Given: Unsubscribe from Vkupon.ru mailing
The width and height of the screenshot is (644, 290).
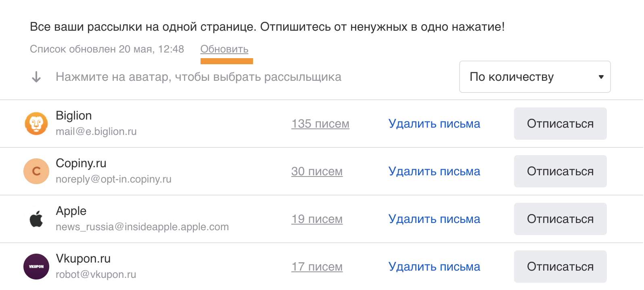Looking at the screenshot, I should point(560,267).
